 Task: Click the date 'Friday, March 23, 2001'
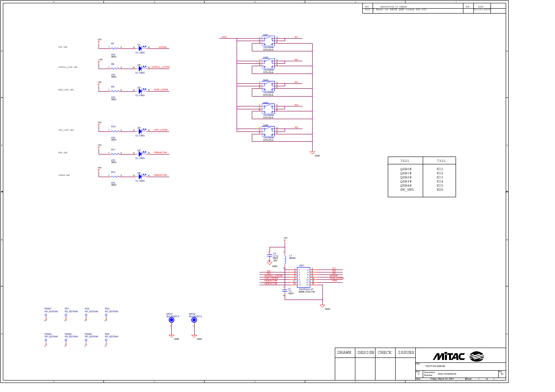(x=442, y=379)
